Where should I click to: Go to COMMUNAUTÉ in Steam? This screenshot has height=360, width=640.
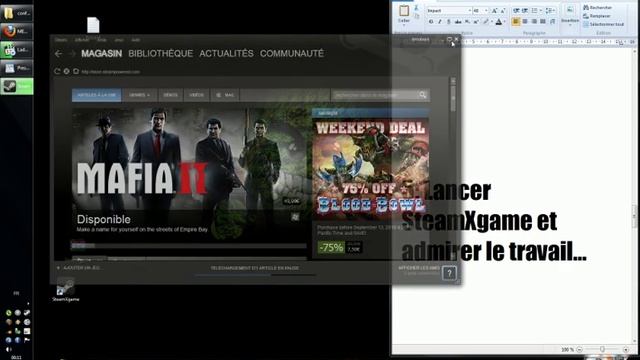tap(292, 53)
